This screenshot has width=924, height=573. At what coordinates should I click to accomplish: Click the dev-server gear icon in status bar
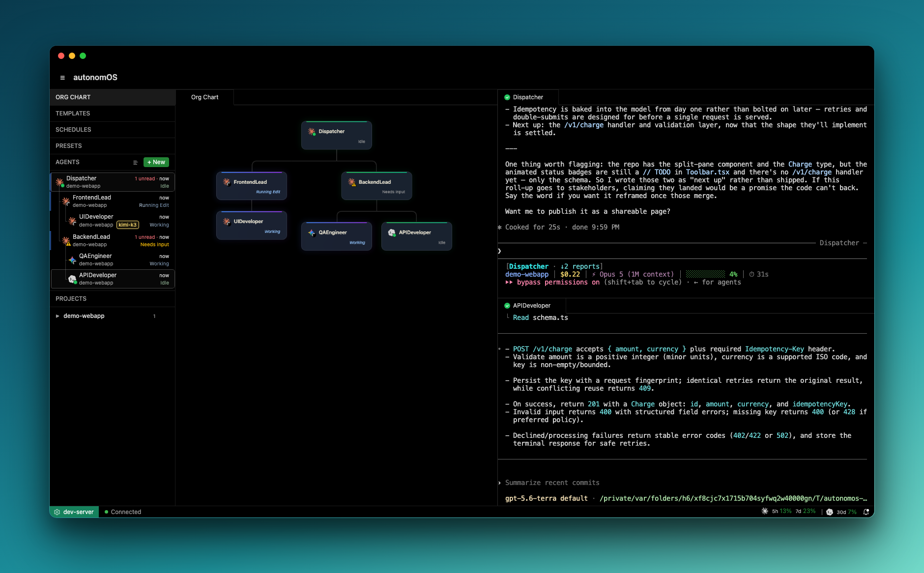pyautogui.click(x=57, y=512)
